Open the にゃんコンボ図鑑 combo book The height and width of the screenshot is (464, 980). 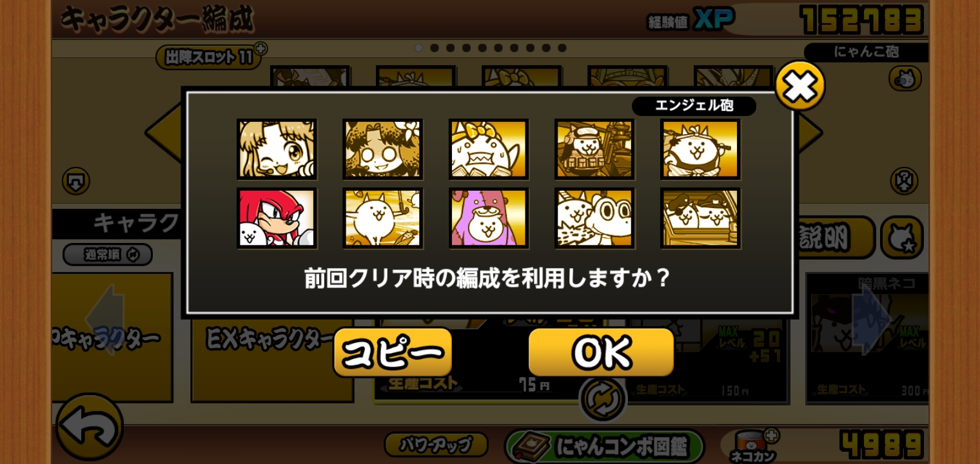click(x=604, y=446)
